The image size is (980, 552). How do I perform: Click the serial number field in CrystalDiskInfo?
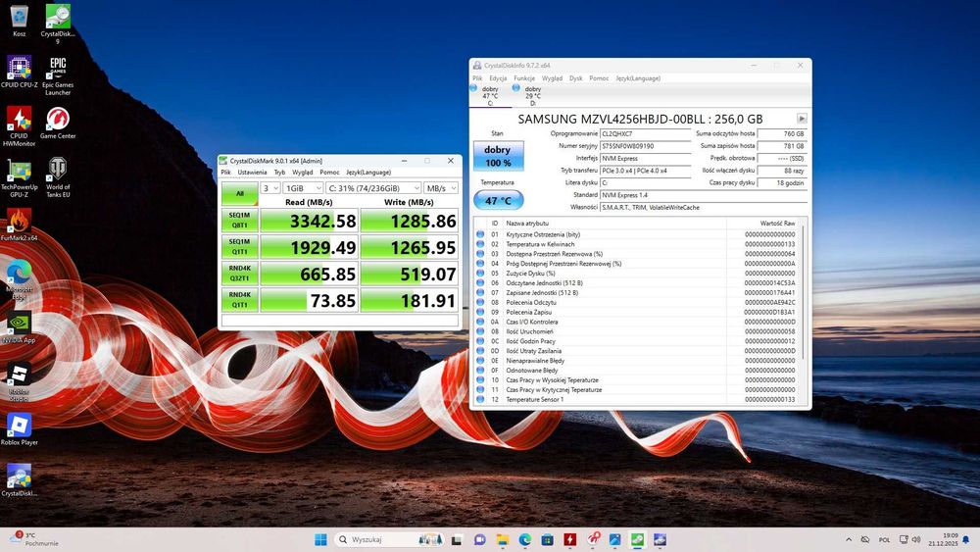click(646, 146)
